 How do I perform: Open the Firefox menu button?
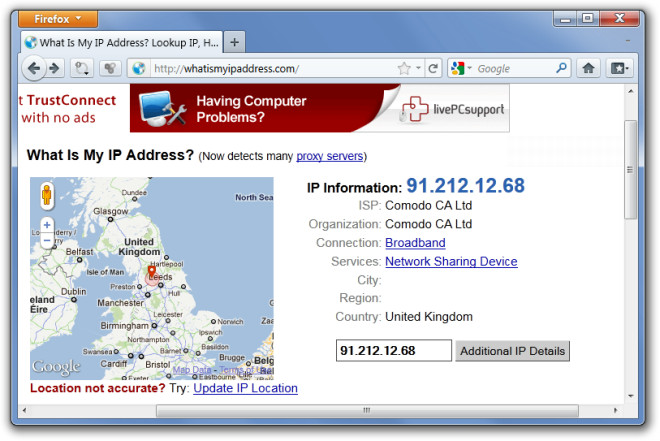(x=58, y=19)
